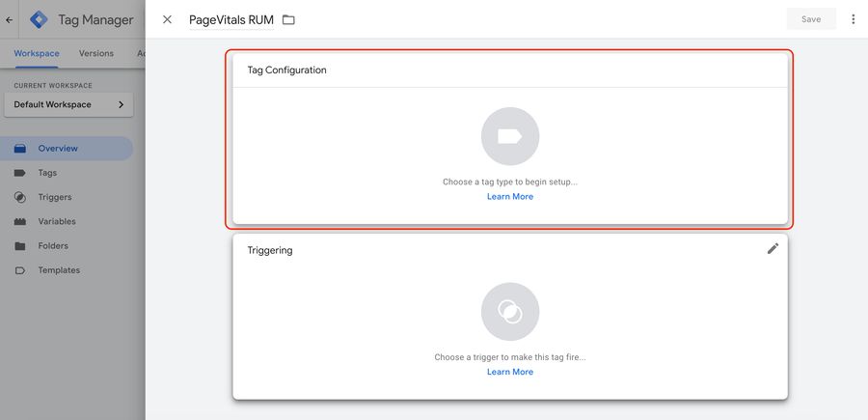Click the Tags label icon
Image resolution: width=868 pixels, height=420 pixels.
20,173
